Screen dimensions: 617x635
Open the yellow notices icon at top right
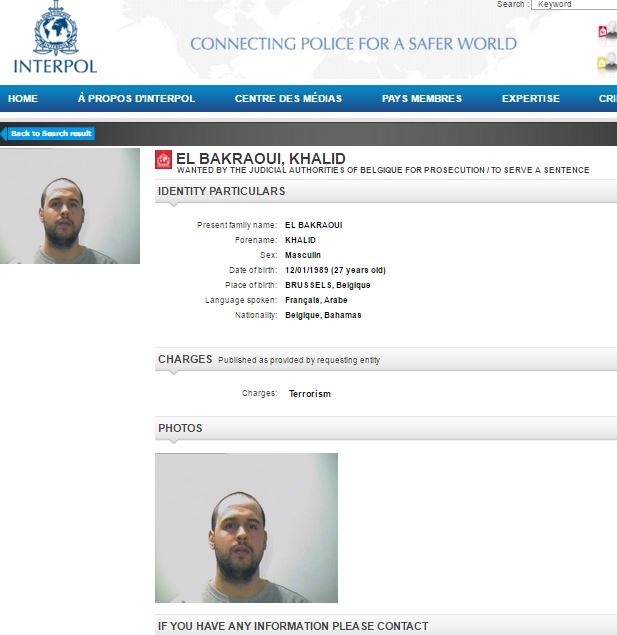click(x=607, y=62)
